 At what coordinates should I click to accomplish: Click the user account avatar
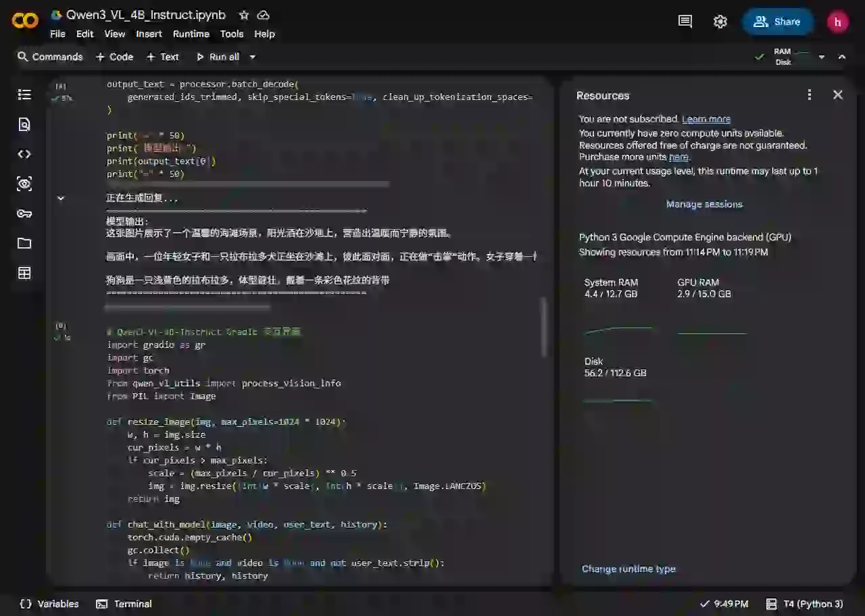[838, 22]
